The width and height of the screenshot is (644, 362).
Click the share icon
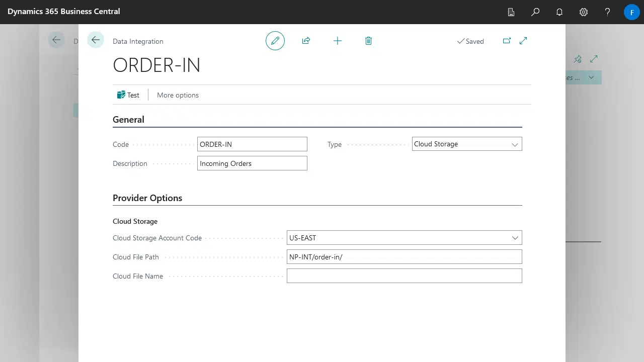pyautogui.click(x=306, y=40)
